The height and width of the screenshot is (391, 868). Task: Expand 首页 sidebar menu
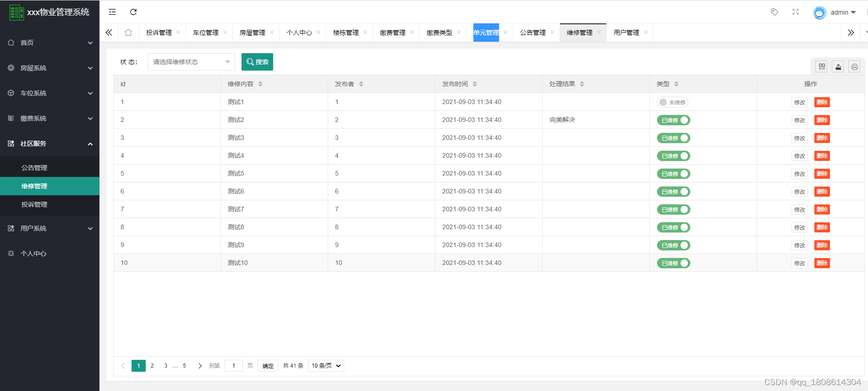pos(49,43)
